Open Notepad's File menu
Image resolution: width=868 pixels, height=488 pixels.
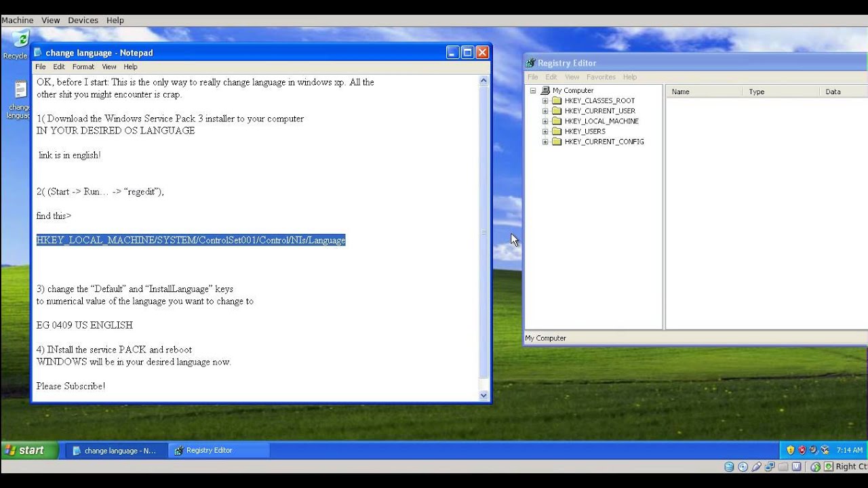pyautogui.click(x=41, y=66)
